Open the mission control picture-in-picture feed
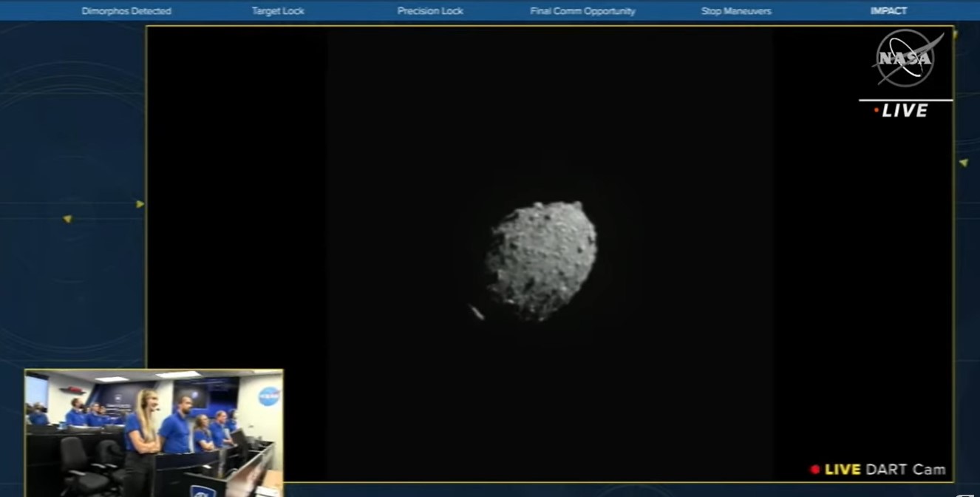The width and height of the screenshot is (980, 497). tap(154, 433)
